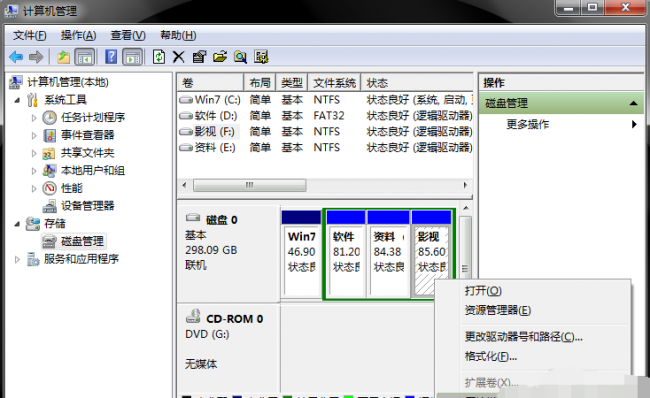The image size is (650, 398).
Task: Expand the 本地用户和组 node
Action: coord(34,170)
